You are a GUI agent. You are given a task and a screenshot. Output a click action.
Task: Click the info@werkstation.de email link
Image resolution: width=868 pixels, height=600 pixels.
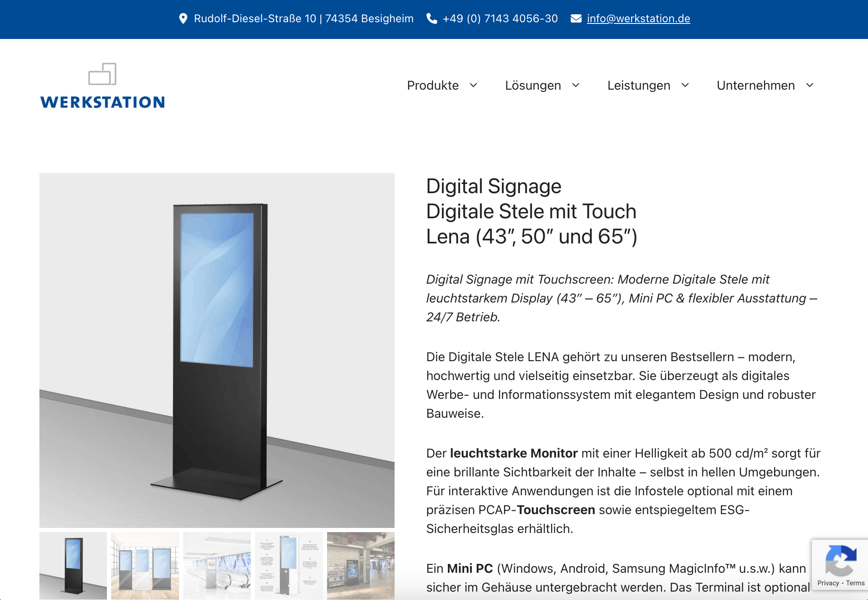click(638, 18)
